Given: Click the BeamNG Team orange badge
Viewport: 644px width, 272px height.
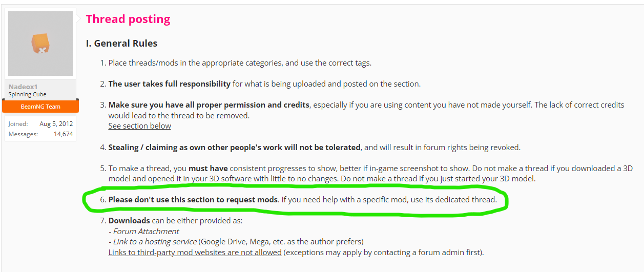Looking at the screenshot, I should (x=40, y=107).
